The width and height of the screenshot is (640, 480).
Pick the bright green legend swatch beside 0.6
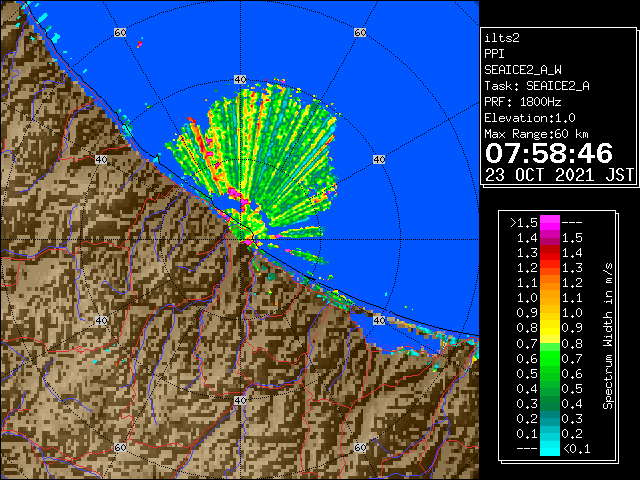pos(550,358)
